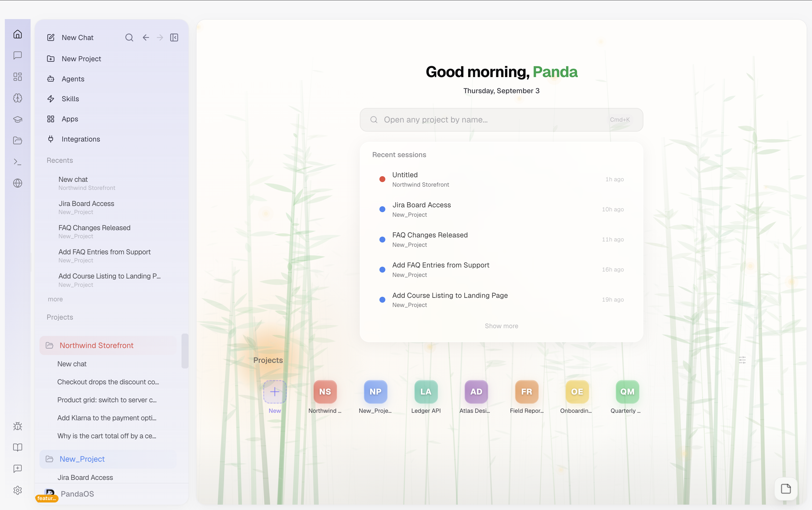Open the settings gear in rail
This screenshot has width=812, height=510.
point(17,490)
